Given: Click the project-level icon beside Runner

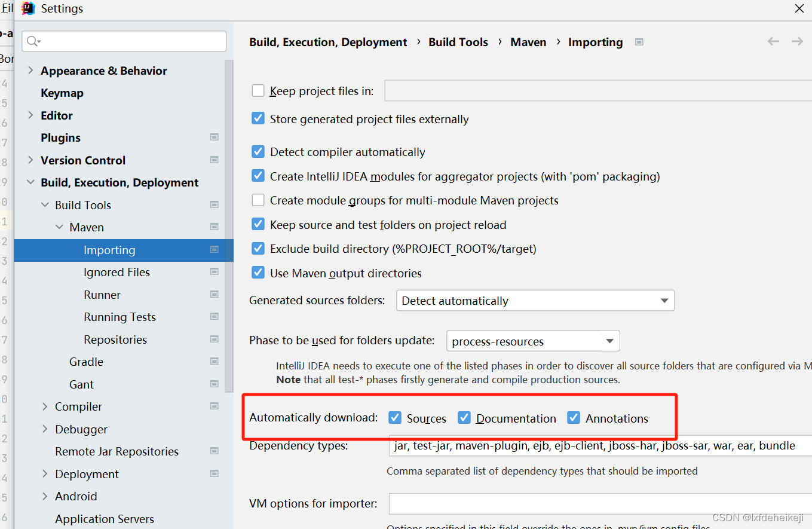Looking at the screenshot, I should pyautogui.click(x=215, y=294).
